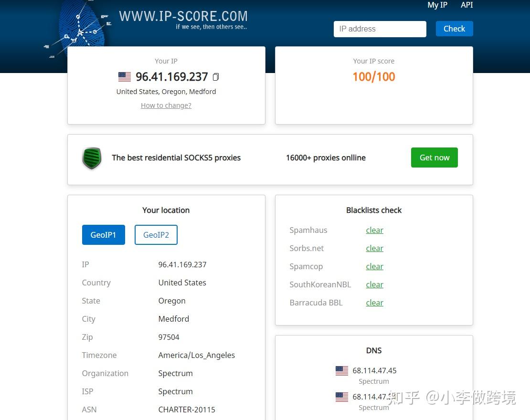Click the Timezone value America/Los_Angeles
This screenshot has width=530, height=420.
[196, 356]
